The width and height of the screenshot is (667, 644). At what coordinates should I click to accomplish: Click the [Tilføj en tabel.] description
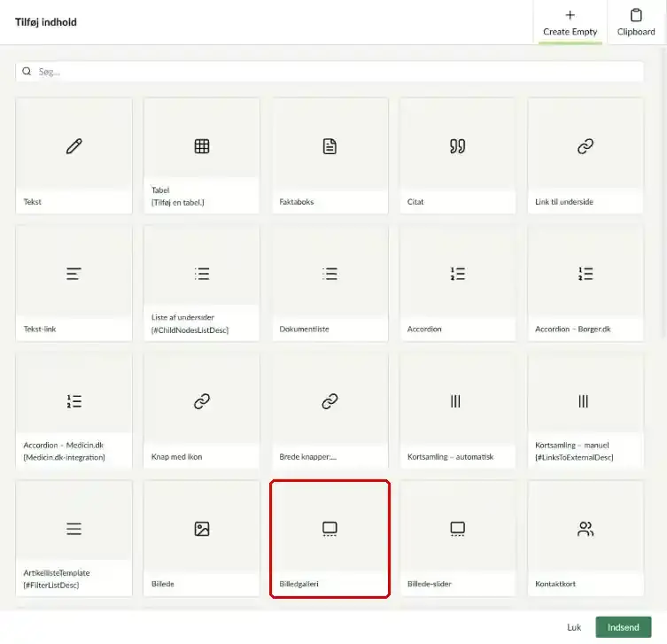178,203
